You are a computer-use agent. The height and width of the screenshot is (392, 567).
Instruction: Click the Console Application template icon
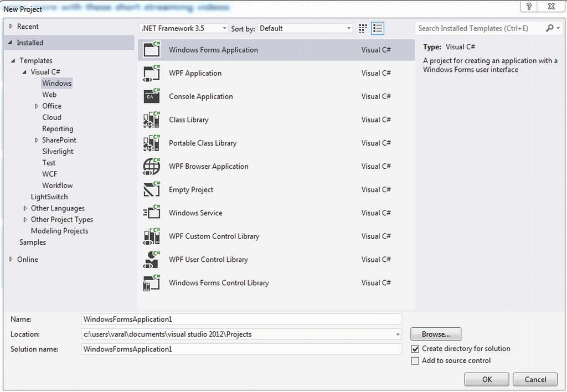pyautogui.click(x=152, y=96)
